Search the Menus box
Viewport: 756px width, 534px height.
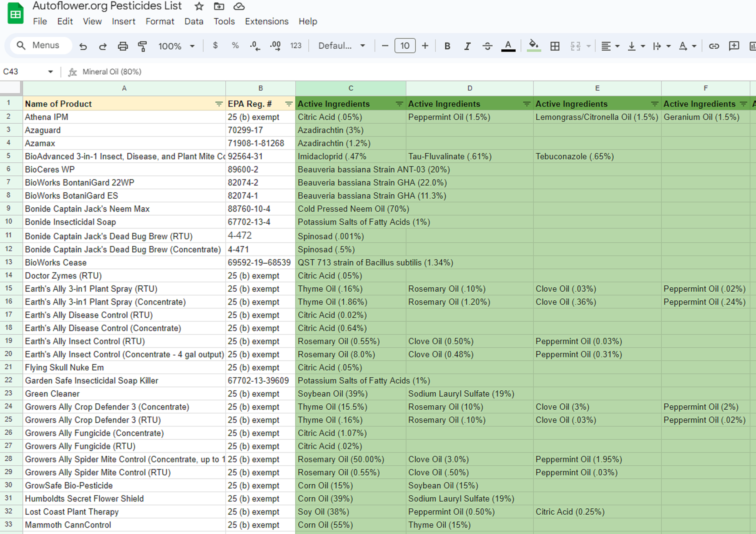[41, 45]
